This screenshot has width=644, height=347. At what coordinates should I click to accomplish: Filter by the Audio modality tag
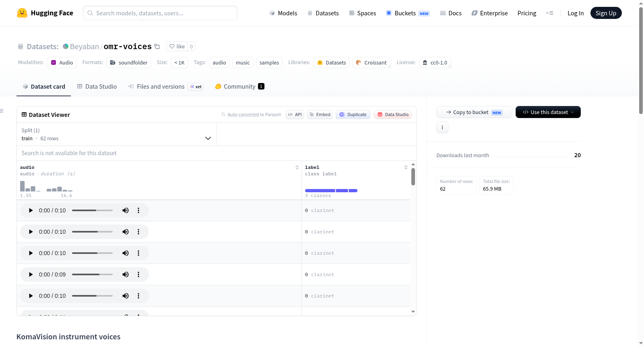62,62
